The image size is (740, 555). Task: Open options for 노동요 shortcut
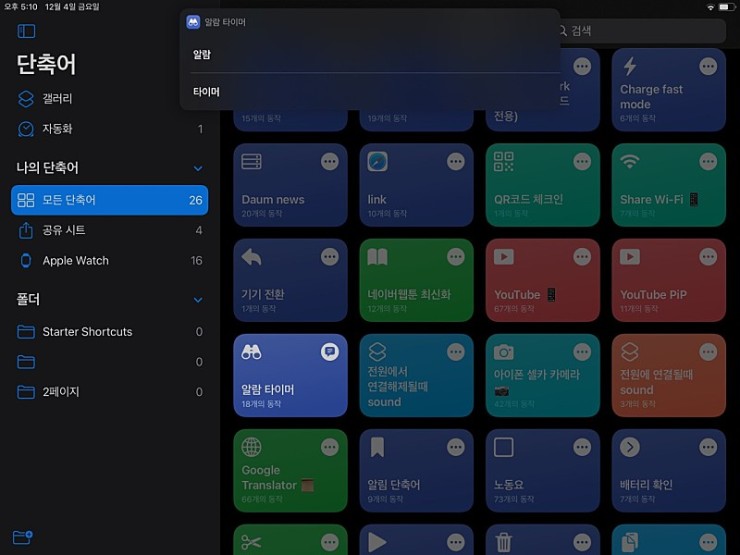tap(582, 447)
